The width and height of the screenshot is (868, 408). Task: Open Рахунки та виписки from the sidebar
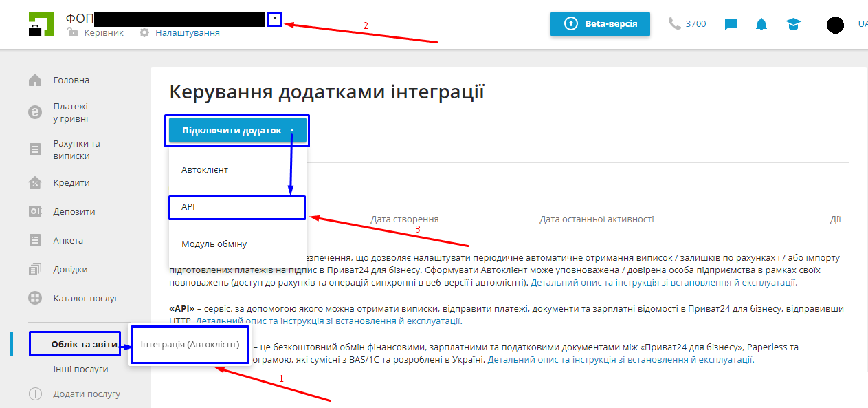tap(35, 148)
